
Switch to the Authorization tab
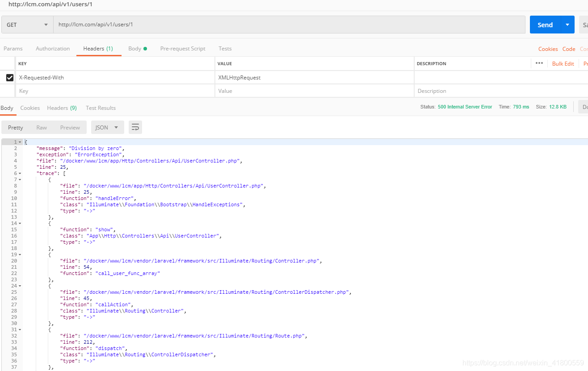click(53, 49)
